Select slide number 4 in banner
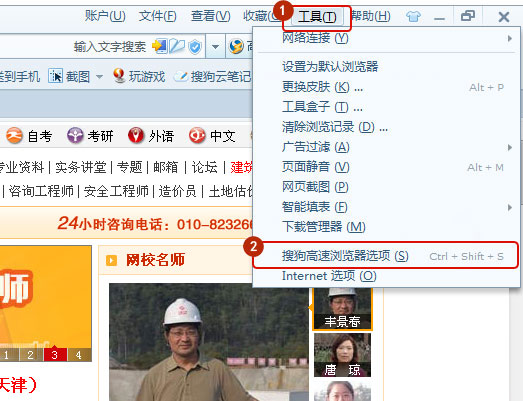 79,355
